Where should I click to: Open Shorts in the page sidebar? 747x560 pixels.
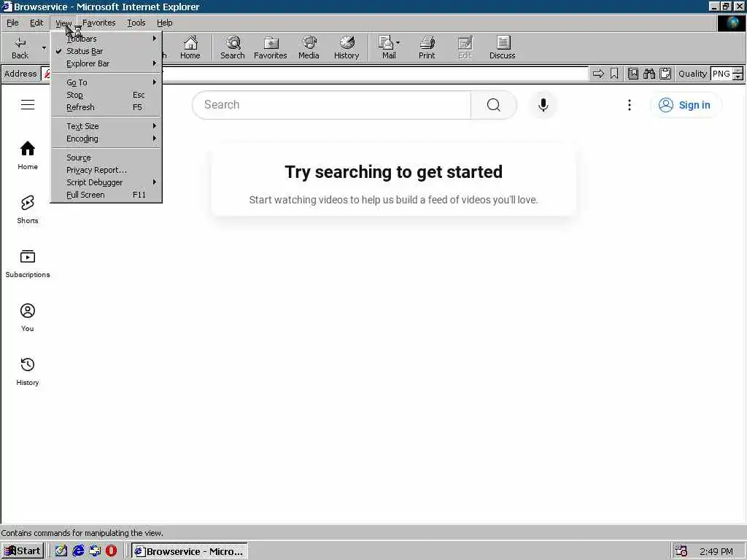click(28, 209)
